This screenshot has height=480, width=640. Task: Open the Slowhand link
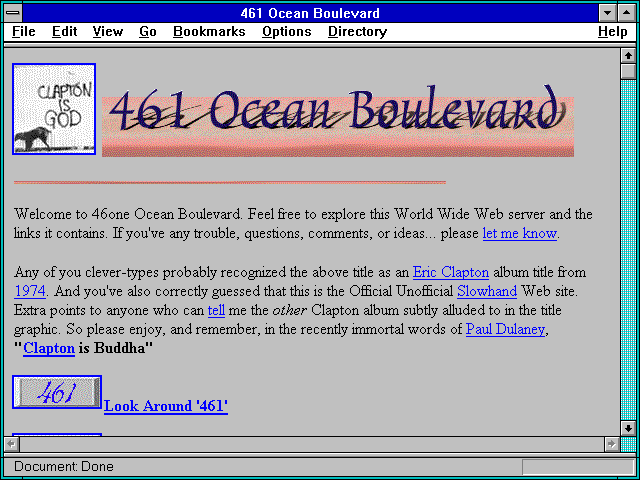487,291
